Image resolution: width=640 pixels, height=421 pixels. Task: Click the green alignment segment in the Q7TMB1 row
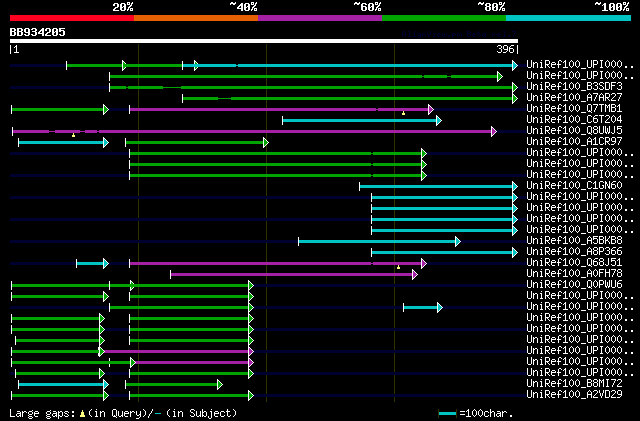tap(60, 109)
